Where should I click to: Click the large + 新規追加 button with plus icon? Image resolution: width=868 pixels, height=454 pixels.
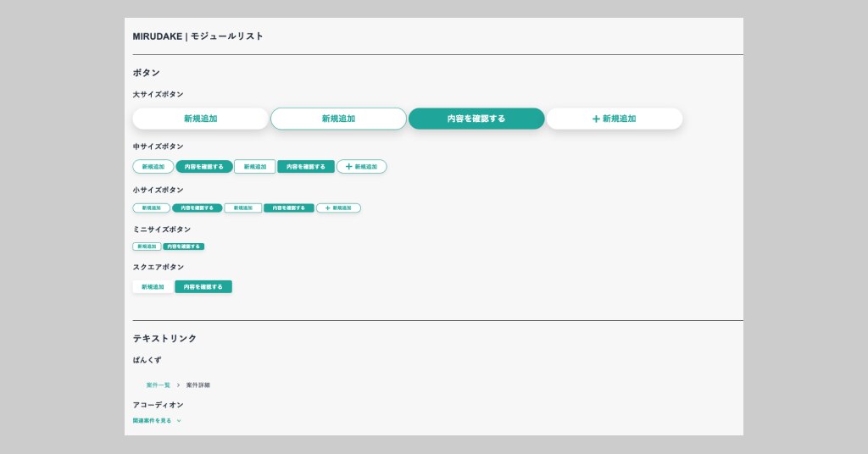615,119
